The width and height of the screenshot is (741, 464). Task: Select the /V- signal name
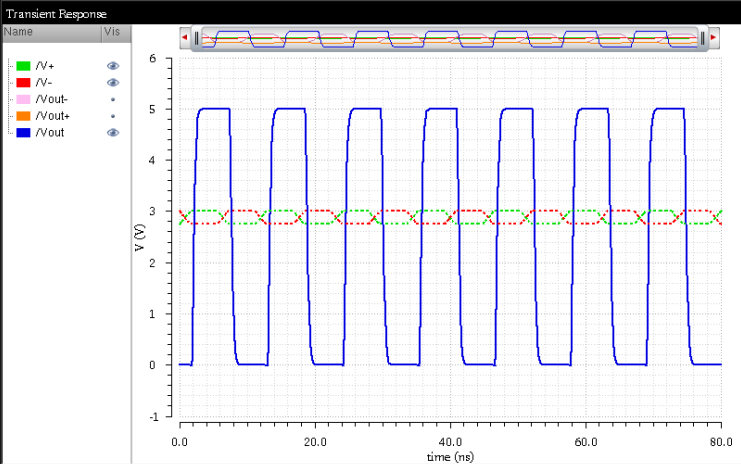coord(44,83)
